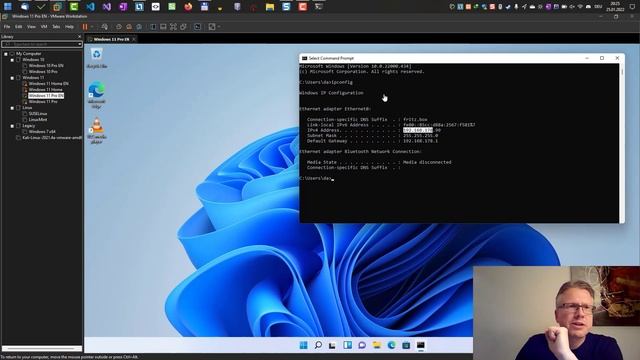Screen dimensions: 640x360
Task: Open the snapshot manager toolbar icon
Action: [x=139, y=27]
